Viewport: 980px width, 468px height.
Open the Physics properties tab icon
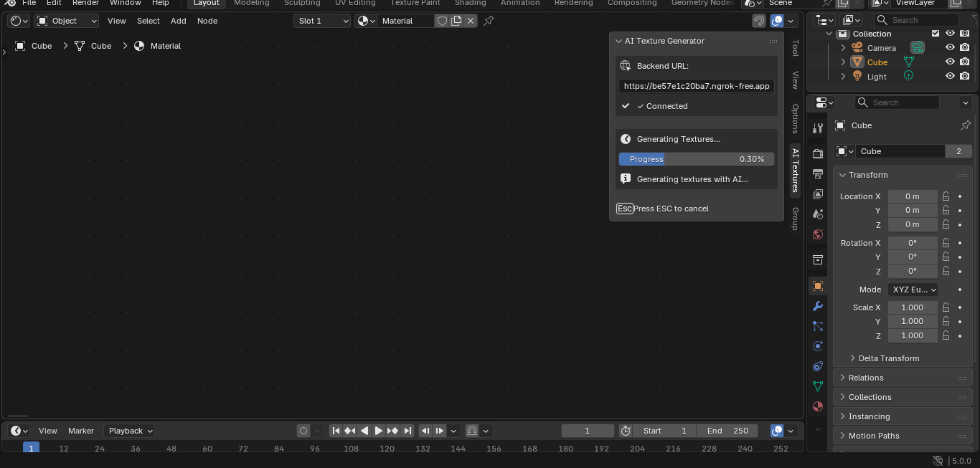(x=818, y=346)
